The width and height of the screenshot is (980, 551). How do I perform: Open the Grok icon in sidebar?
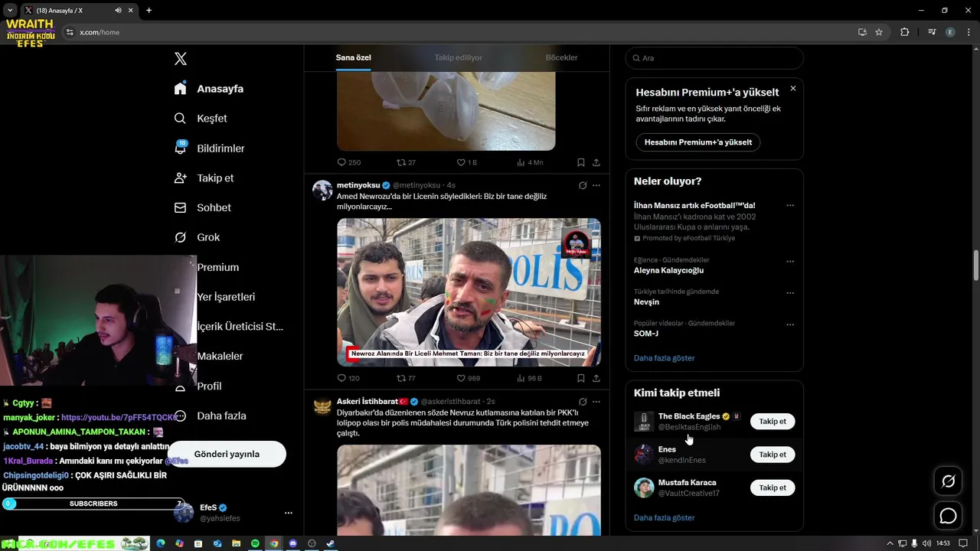click(180, 237)
